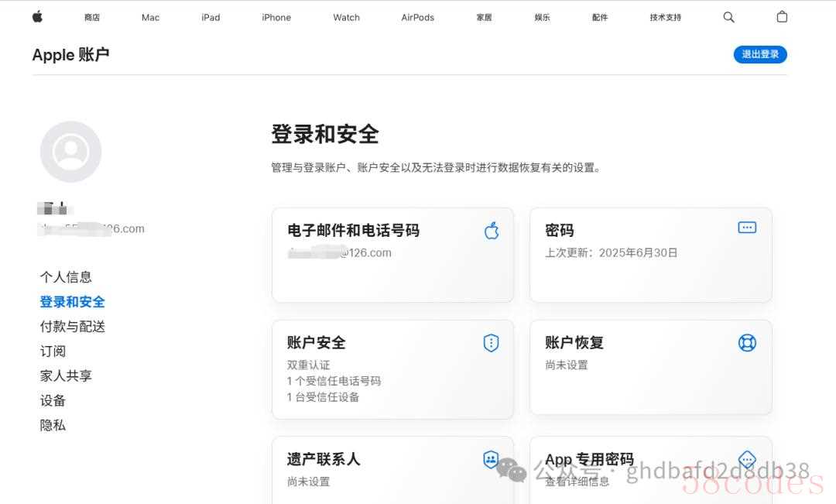This screenshot has height=504, width=836.
Task: Open the iPhone menu item
Action: [x=276, y=18]
